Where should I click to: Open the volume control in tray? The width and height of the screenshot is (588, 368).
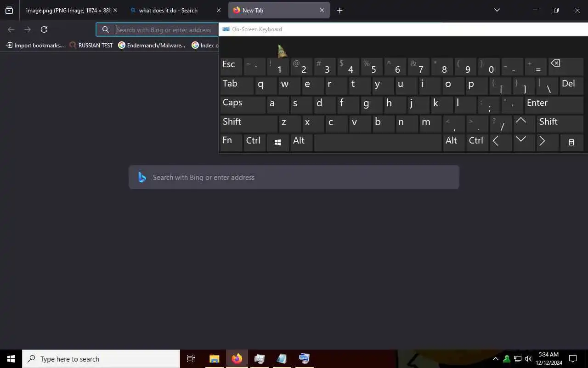point(528,359)
